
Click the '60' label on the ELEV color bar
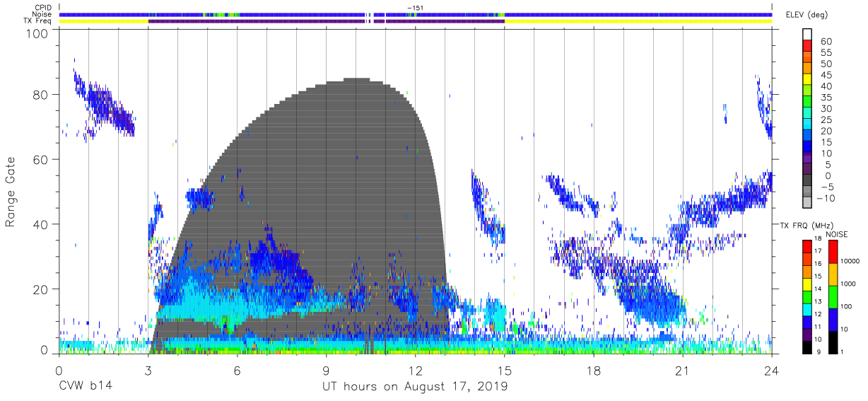pos(826,41)
